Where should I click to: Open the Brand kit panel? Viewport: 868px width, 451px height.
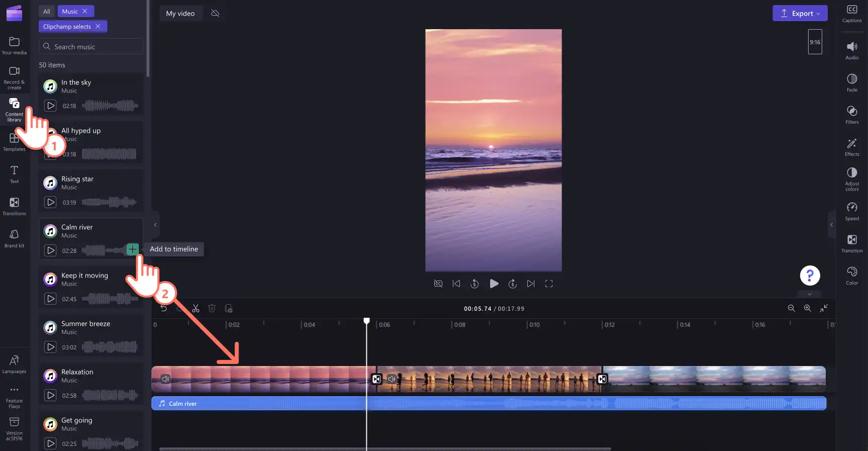14,238
